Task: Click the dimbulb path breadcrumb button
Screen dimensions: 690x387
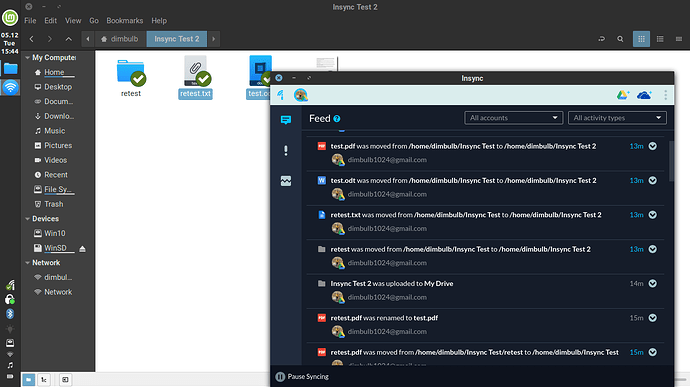Action: (119, 39)
